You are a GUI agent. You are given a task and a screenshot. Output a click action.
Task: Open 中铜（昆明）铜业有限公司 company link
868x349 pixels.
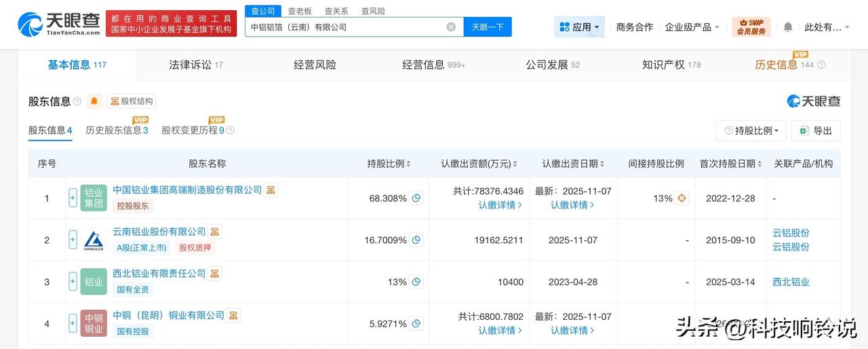click(169, 315)
